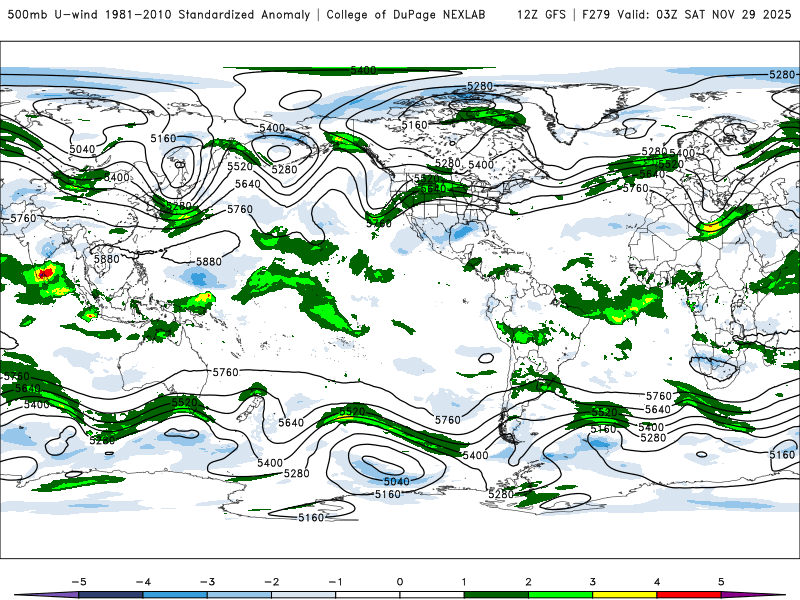Click the '-3' color scale label
800x600 pixels.
coord(207,582)
